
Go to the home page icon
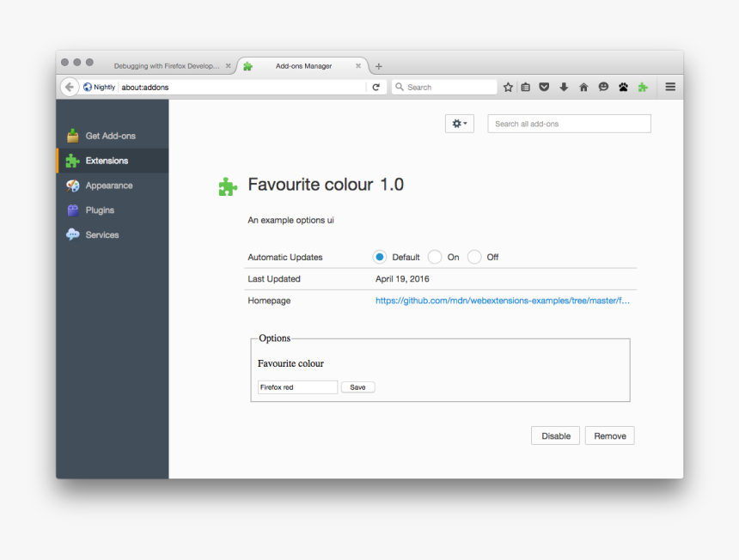click(583, 87)
